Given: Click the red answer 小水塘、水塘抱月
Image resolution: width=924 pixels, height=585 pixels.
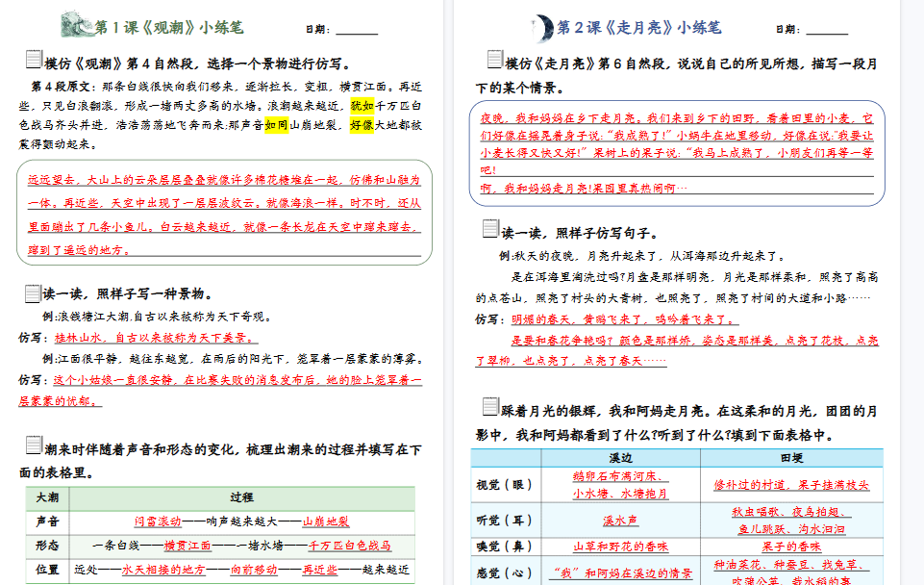Looking at the screenshot, I should tap(620, 493).
